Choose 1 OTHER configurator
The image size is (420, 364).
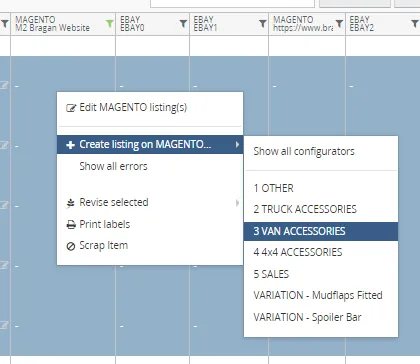click(x=321, y=188)
